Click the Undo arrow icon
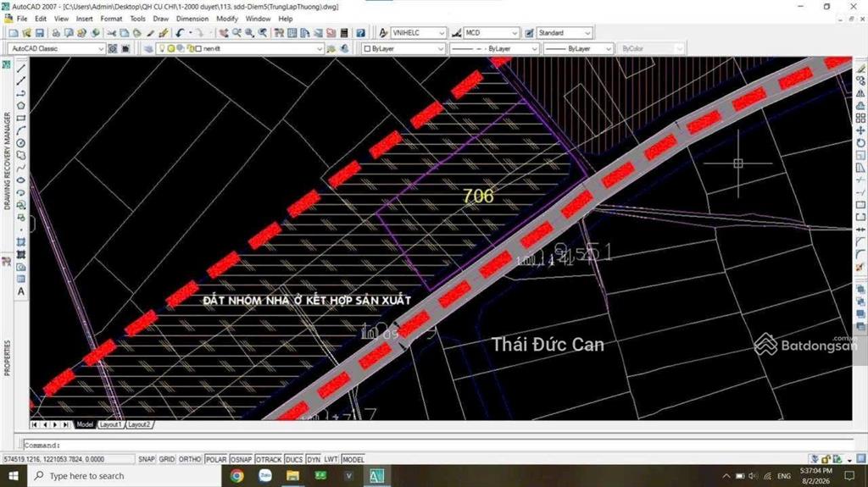The width and height of the screenshot is (868, 487). point(180,33)
